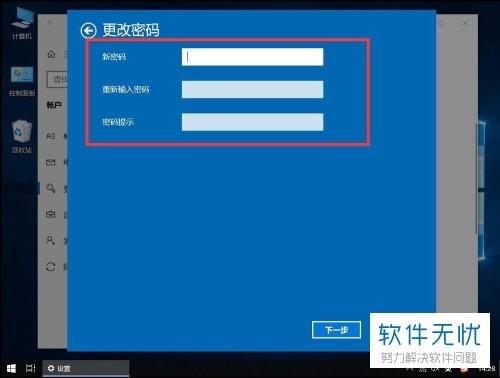Viewport: 500px width, 378px height.
Task: Open the 回收站 recycle bin icon
Action: point(22,136)
